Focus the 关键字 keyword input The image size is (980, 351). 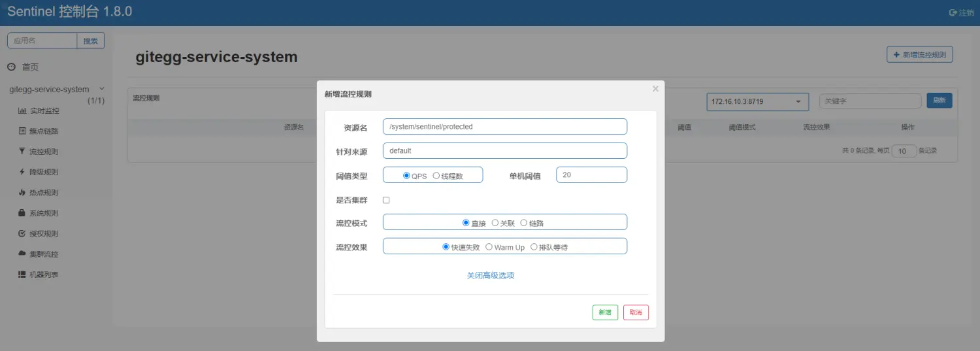[x=870, y=101]
